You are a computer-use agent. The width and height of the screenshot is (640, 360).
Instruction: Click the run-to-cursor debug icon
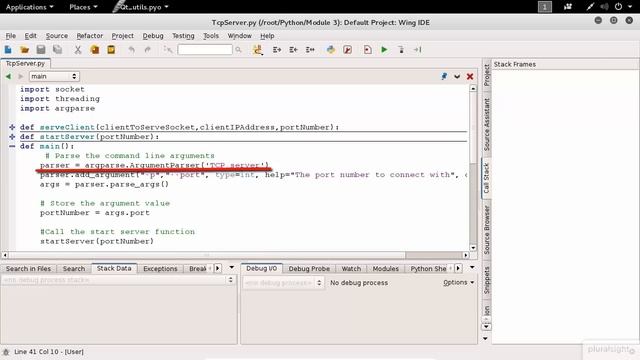[x=417, y=50]
